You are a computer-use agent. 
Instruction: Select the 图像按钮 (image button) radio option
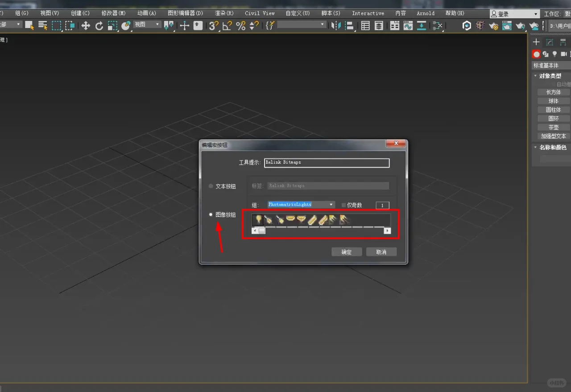tap(210, 215)
